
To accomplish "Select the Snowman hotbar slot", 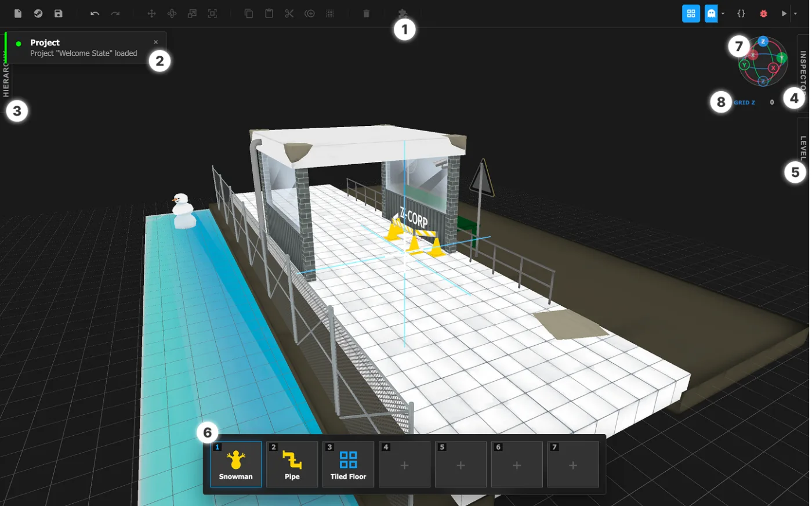I will (235, 464).
